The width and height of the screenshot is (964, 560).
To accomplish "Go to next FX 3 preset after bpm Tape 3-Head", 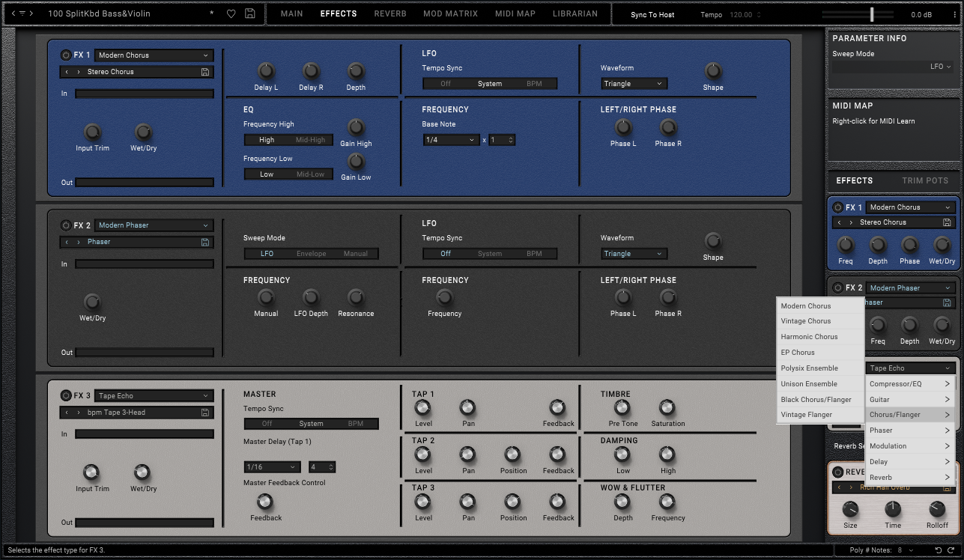I will (79, 413).
